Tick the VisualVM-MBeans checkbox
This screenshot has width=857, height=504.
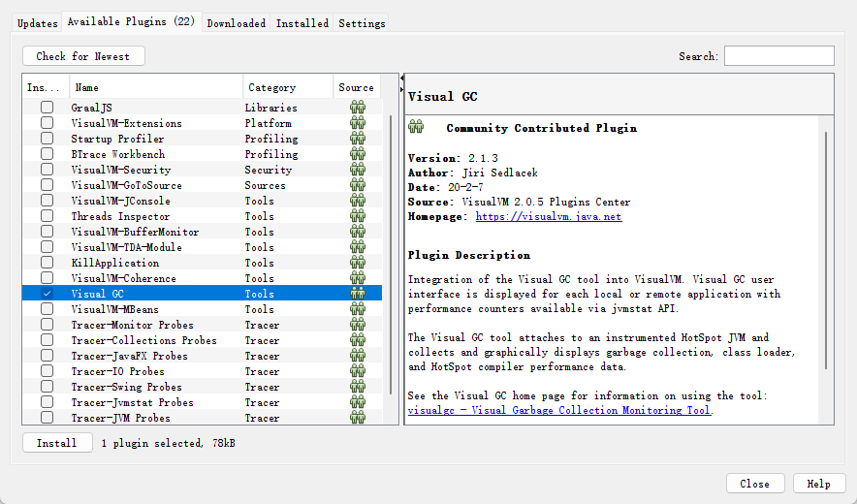click(x=47, y=309)
